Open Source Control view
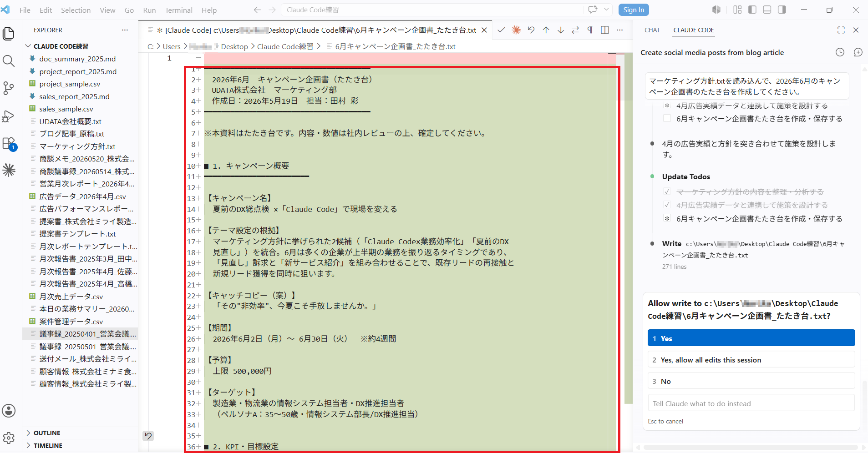This screenshot has width=868, height=453. 9,88
